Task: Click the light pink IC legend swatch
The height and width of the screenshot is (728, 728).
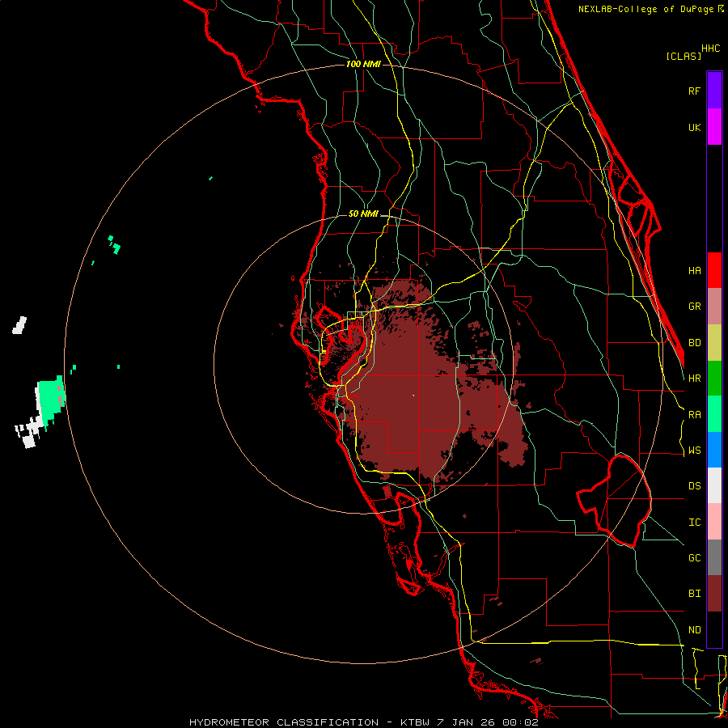Action: (714, 522)
